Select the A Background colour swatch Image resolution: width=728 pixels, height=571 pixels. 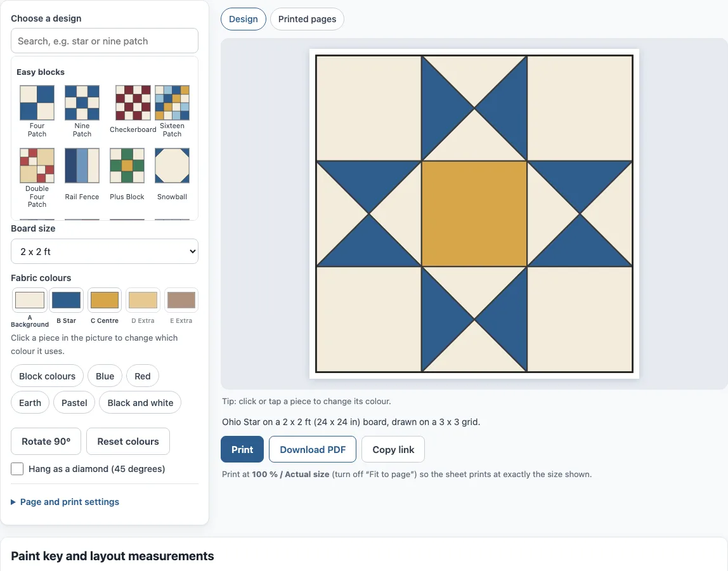(x=30, y=300)
